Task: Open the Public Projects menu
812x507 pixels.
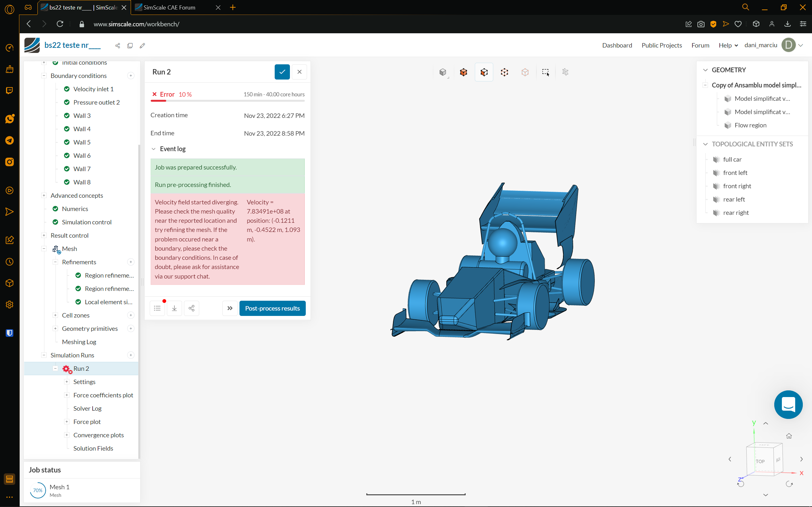Action: [x=661, y=45]
